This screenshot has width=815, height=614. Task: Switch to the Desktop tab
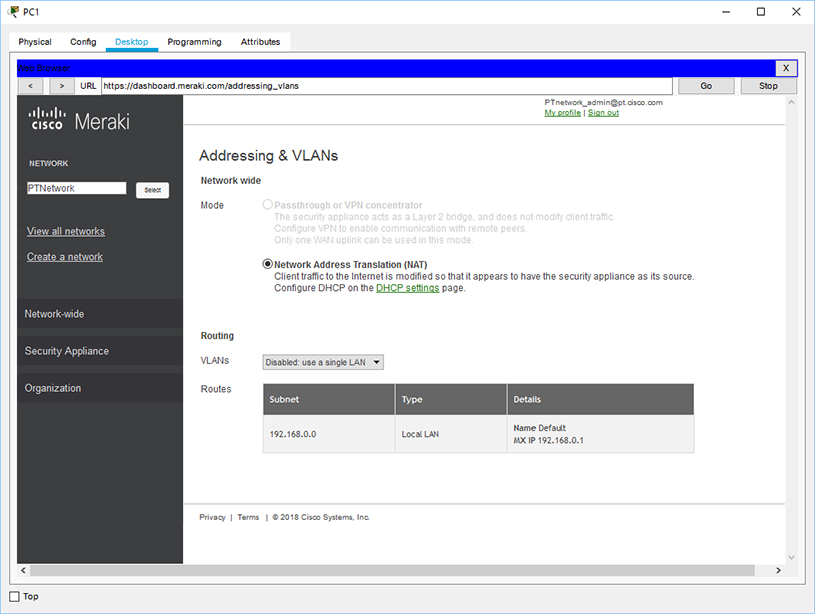132,42
